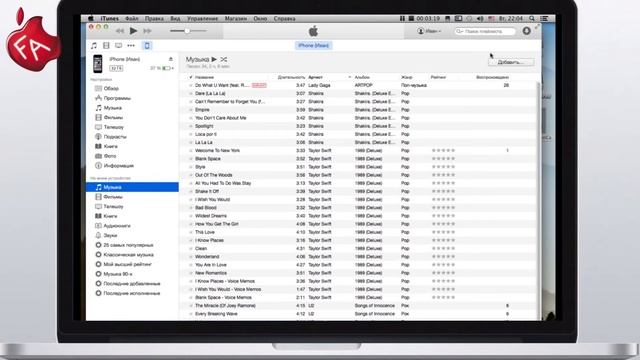Set star rating for Wildest Dreams row
Screen dimensions: 640x360
[443, 216]
